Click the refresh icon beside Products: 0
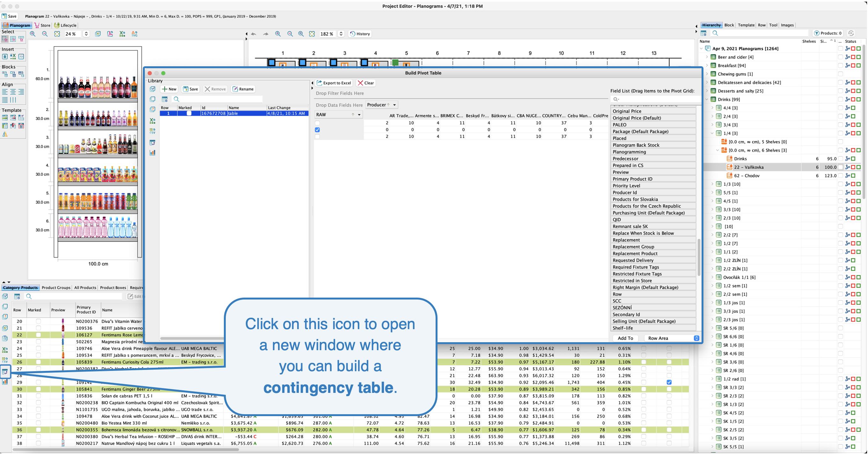The height and width of the screenshot is (455, 868). 851,33
